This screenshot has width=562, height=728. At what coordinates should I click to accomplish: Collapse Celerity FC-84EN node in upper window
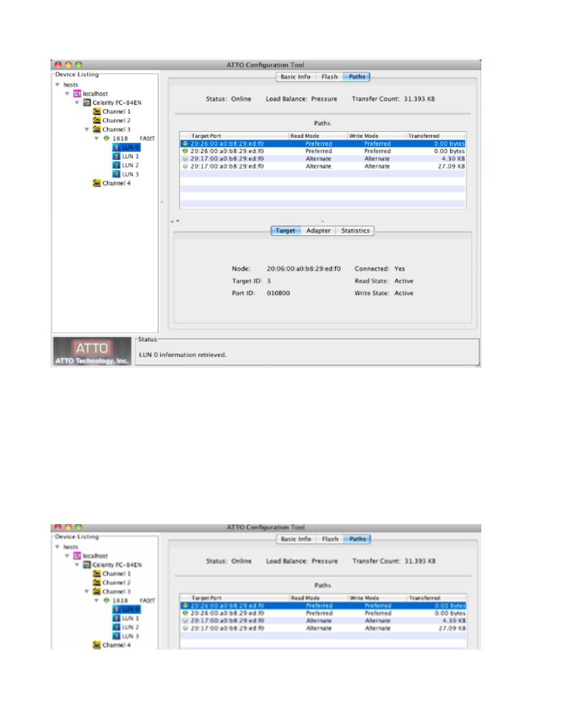(x=77, y=103)
